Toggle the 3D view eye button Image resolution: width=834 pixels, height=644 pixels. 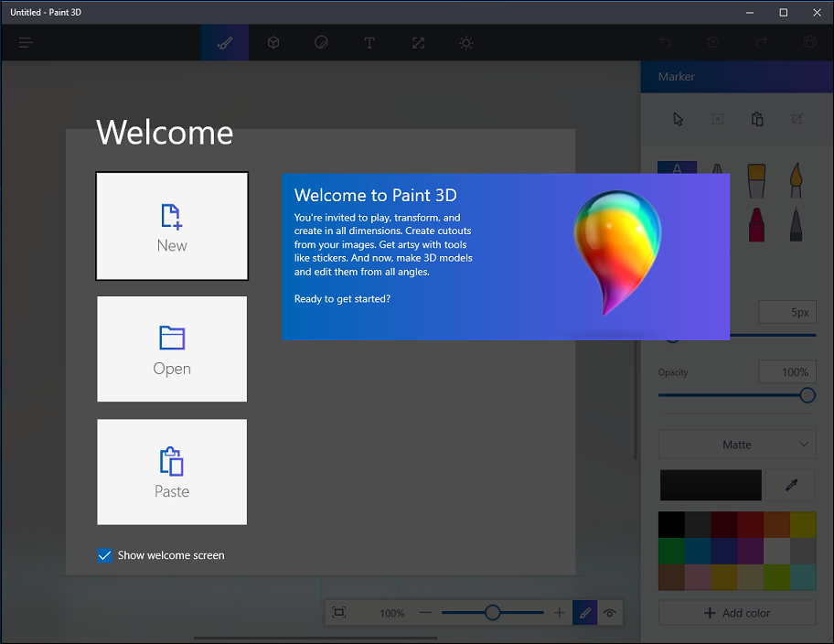tap(610, 613)
